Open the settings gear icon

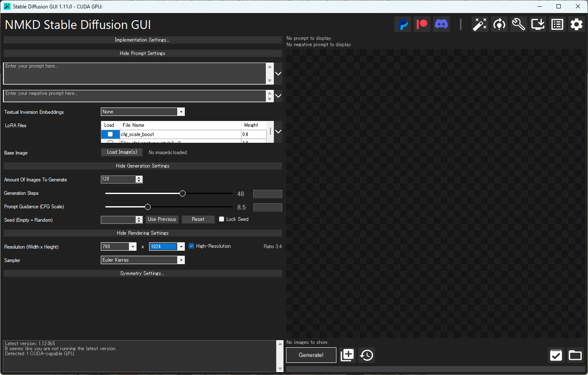point(576,24)
